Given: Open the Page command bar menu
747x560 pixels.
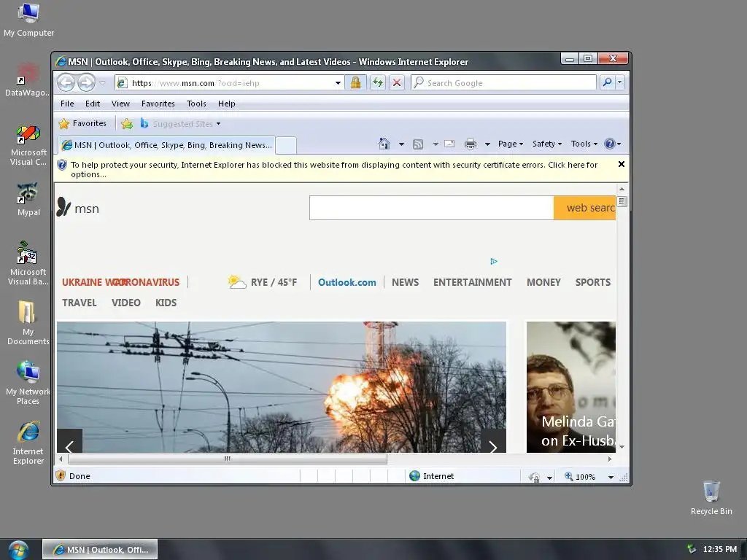Looking at the screenshot, I should [510, 144].
